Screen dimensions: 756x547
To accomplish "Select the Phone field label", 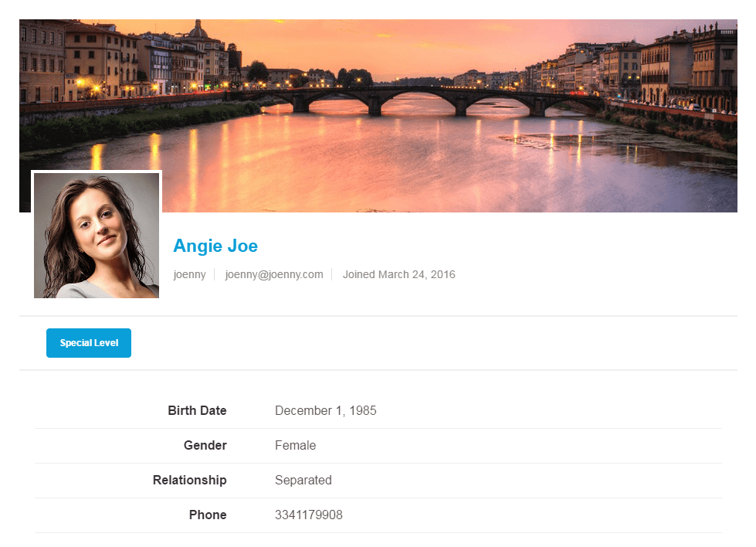I will click(208, 515).
